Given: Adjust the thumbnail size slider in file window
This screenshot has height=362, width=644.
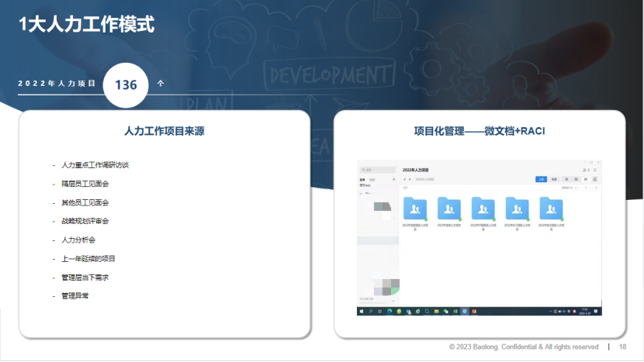Looking at the screenshot, I should pyautogui.click(x=586, y=188).
